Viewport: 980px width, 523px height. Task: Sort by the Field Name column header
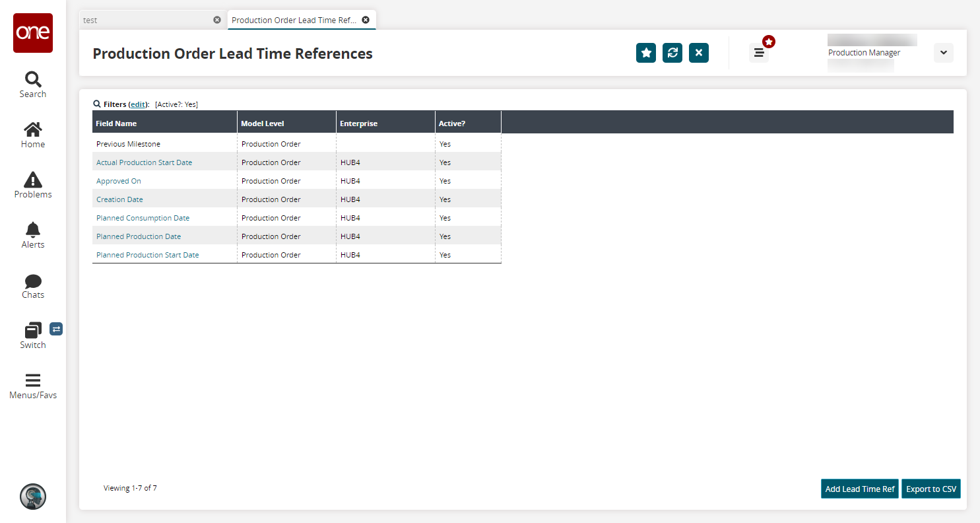click(165, 122)
